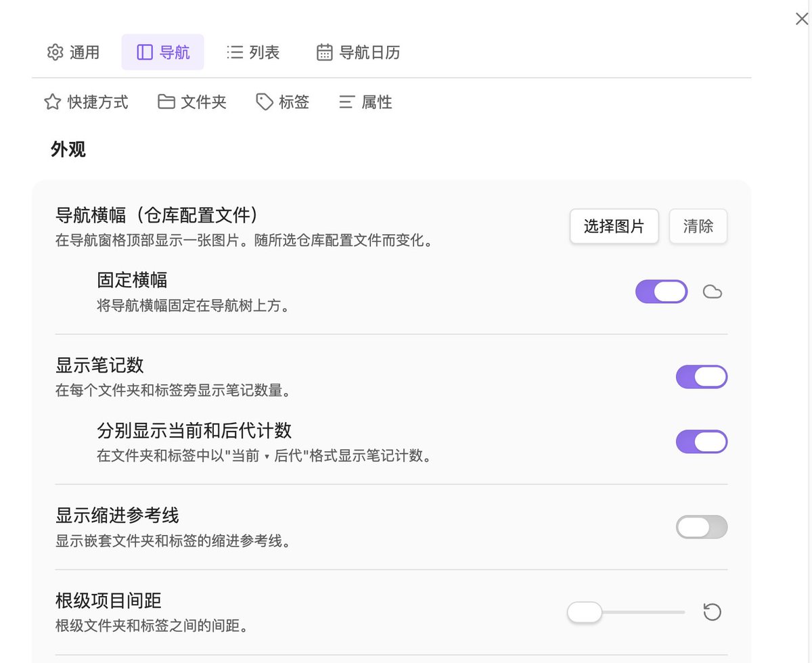Image resolution: width=812 pixels, height=663 pixels.
Task: Close the settings dialog with the X
Action: coord(802,19)
